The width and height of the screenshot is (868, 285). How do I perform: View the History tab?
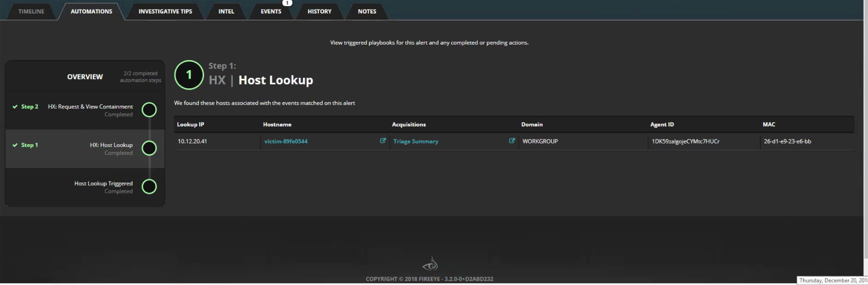pyautogui.click(x=319, y=11)
